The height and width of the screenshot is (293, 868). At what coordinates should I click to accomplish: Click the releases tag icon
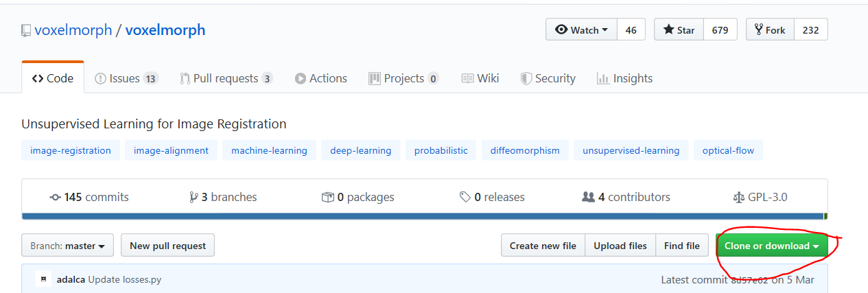465,198
